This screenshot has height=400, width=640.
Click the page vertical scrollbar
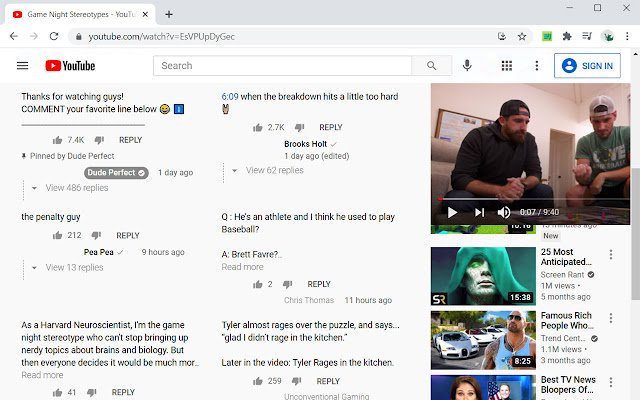tap(636, 233)
